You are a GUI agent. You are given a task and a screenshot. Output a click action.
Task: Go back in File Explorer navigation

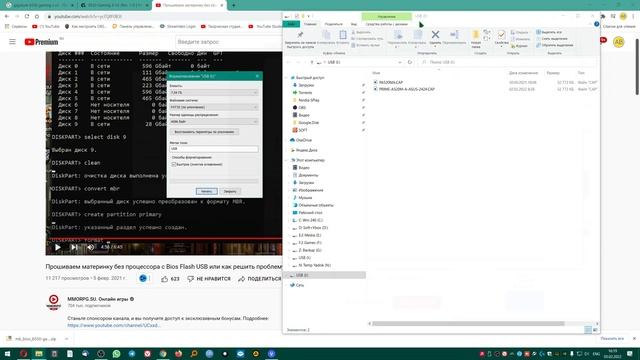pyautogui.click(x=289, y=62)
